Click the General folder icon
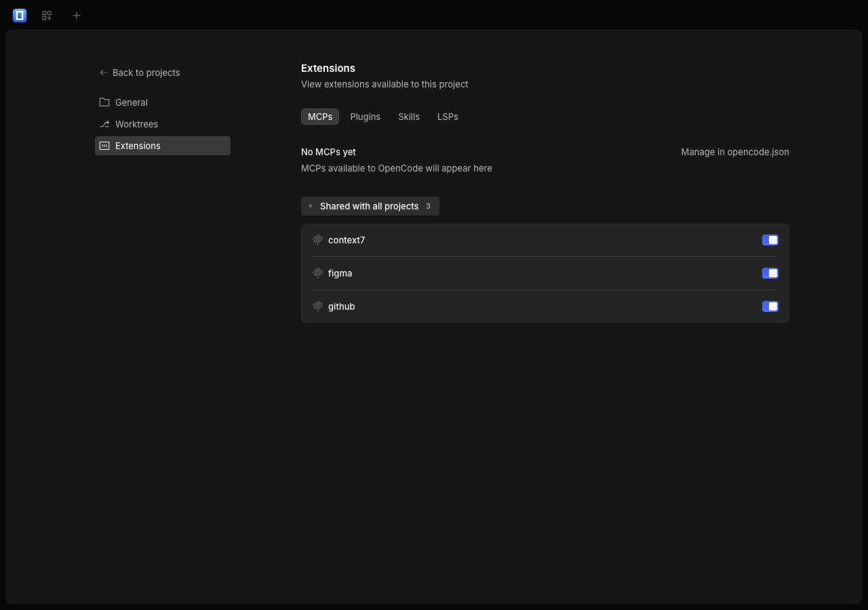The image size is (868, 610). [104, 102]
